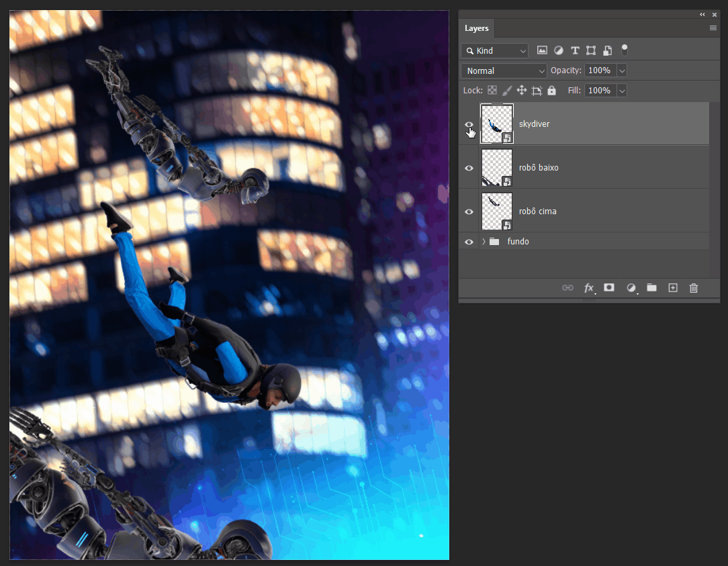The image size is (728, 566).
Task: Select the skydiver layer thumbnail
Action: coord(497,124)
